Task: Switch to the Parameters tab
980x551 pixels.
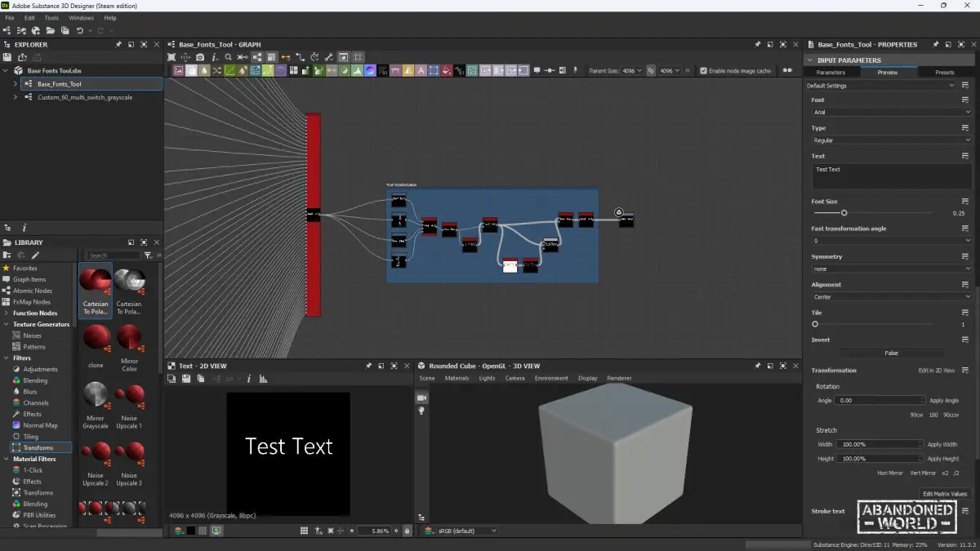Action: tap(831, 73)
